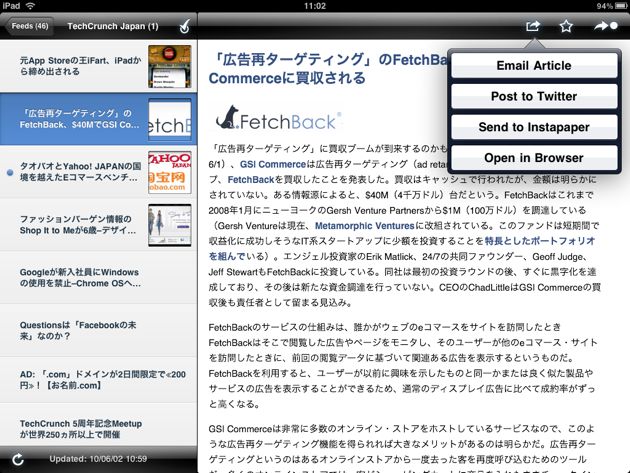This screenshot has width=630, height=473.
Task: Tap the Updated: 10/06/02 10:59 status
Action: point(98,459)
